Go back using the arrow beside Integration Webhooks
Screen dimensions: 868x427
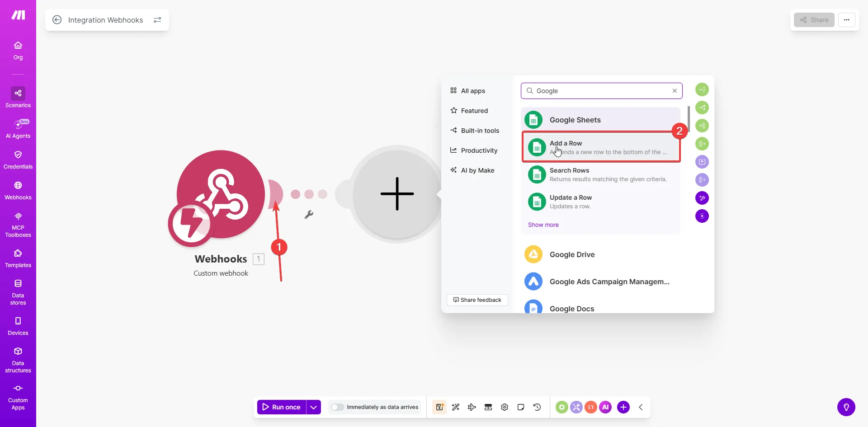point(57,20)
